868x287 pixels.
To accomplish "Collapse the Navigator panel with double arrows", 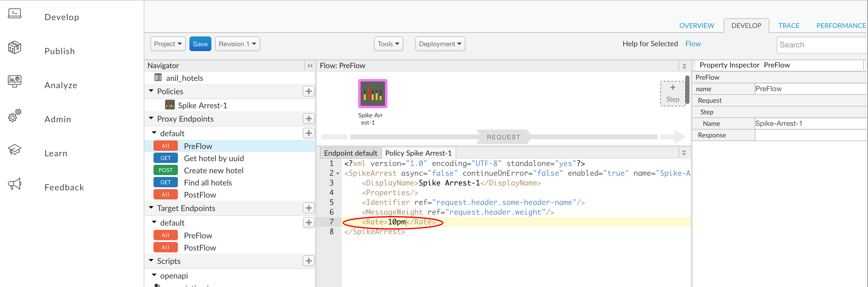I will coord(310,66).
